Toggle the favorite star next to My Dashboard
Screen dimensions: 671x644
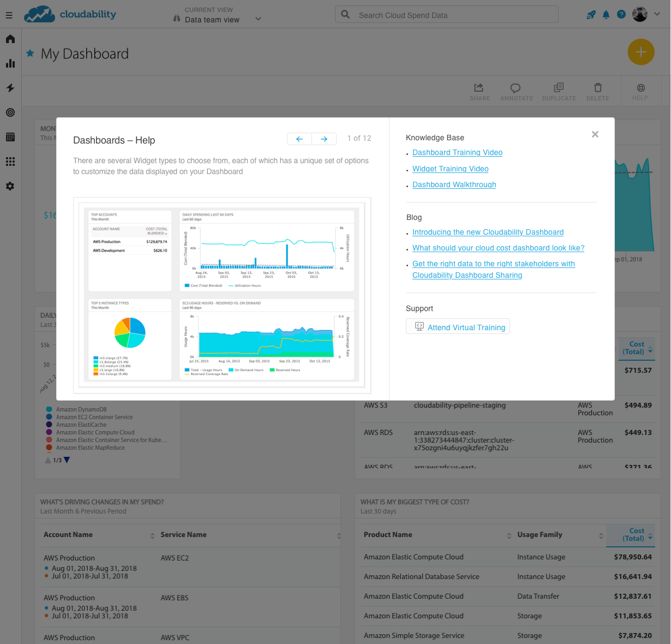pyautogui.click(x=30, y=53)
